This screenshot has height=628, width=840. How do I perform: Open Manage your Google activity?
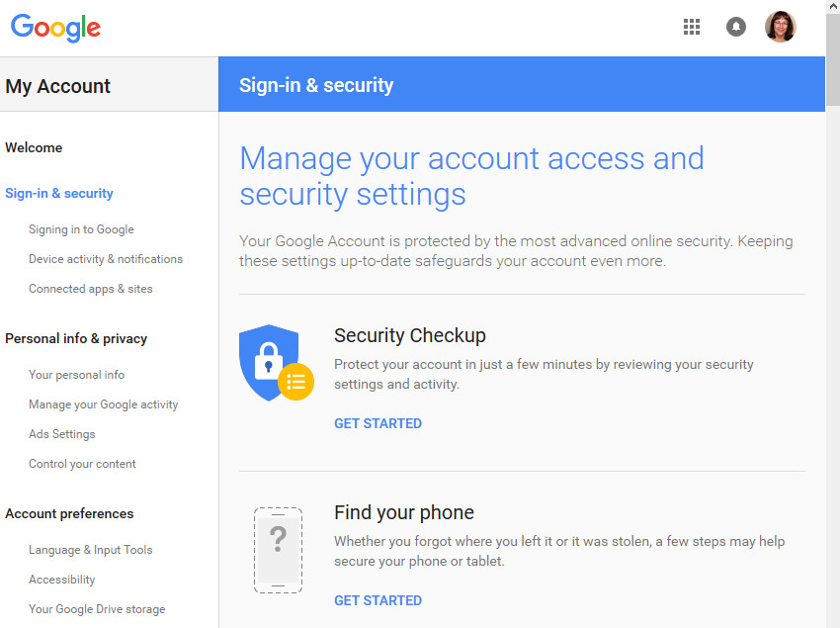point(104,404)
